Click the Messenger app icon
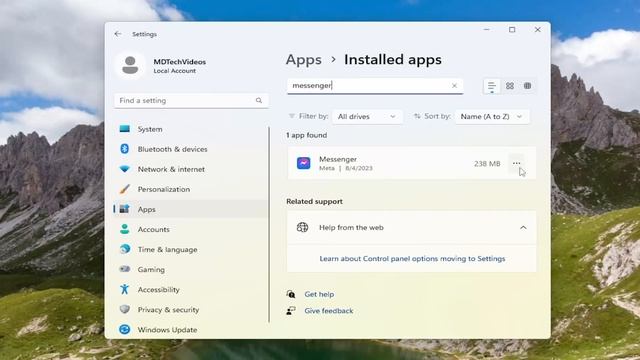 coord(304,163)
